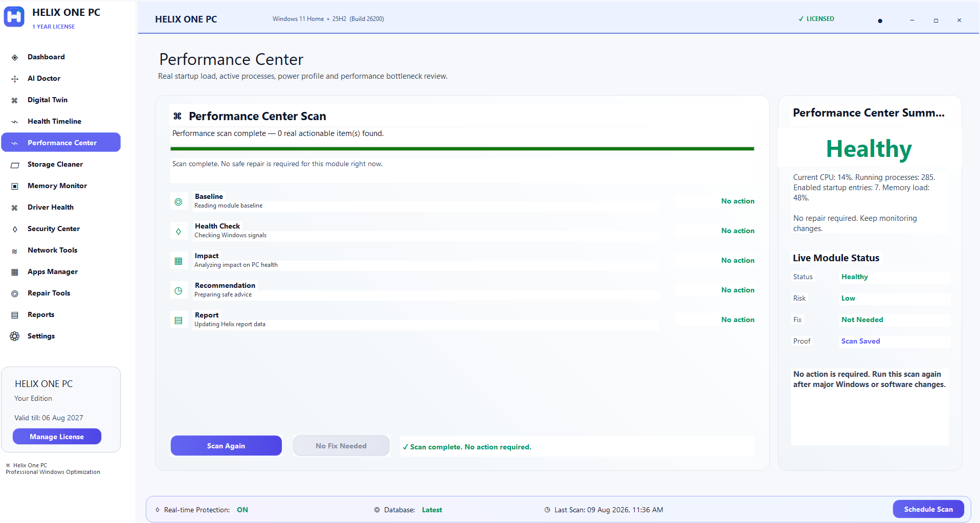Viewport: 980px width, 523px height.
Task: Click the Schedule Scan button
Action: 928,509
